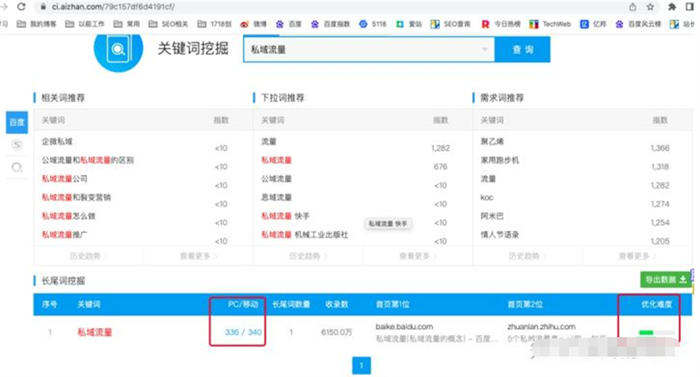Image resolution: width=700 pixels, height=377 pixels.
Task: Open the browser extensions puzzle icon
Action: pyautogui.click(x=671, y=7)
